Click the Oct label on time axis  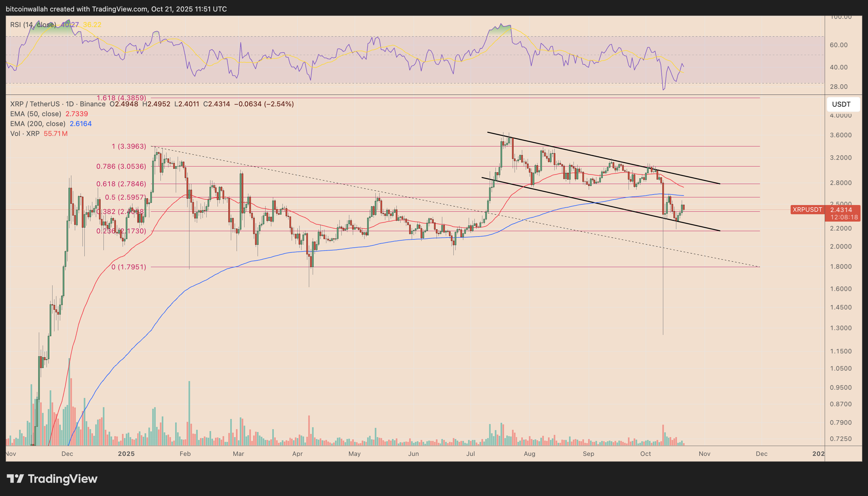coord(645,454)
